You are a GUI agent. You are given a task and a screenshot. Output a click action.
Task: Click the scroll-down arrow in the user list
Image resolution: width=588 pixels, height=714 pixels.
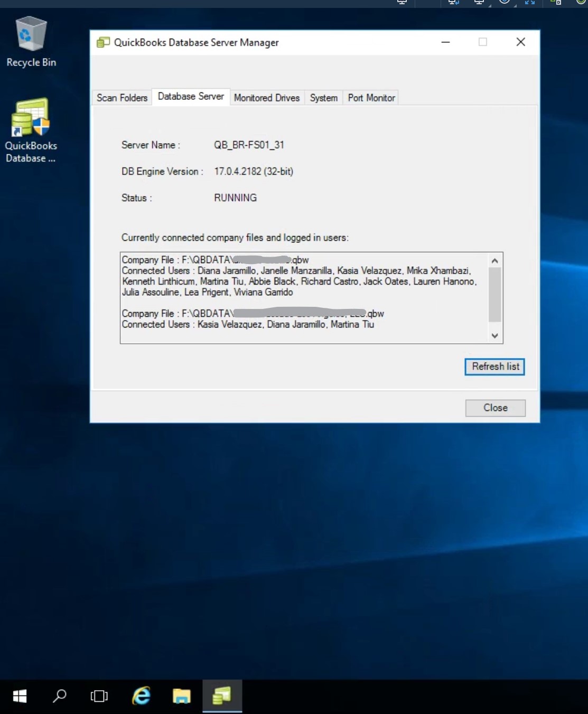pos(494,335)
